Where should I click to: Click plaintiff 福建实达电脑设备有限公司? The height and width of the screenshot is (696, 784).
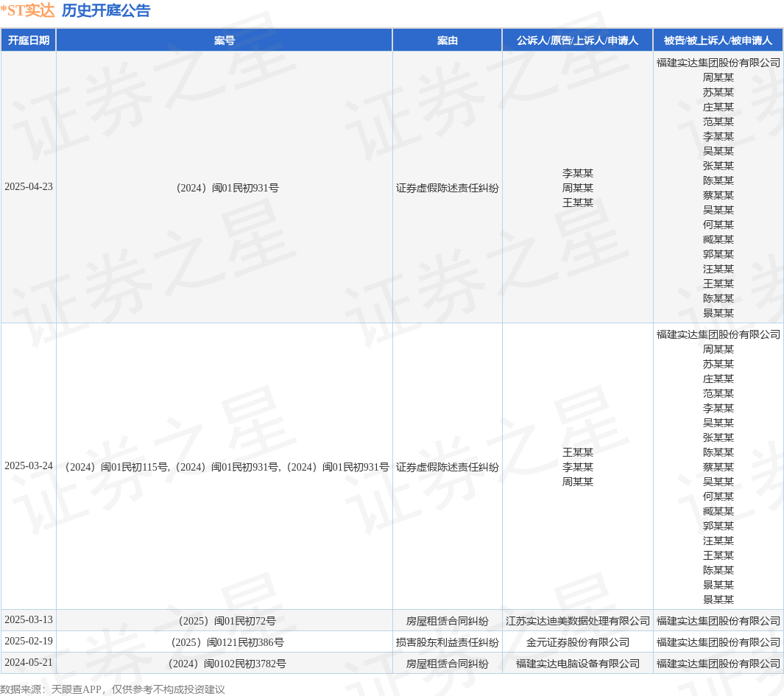pos(577,664)
